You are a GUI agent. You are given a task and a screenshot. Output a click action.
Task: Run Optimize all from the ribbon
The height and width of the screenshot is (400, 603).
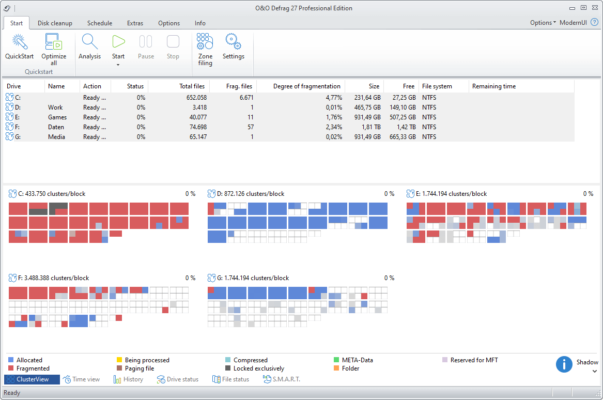pos(54,42)
